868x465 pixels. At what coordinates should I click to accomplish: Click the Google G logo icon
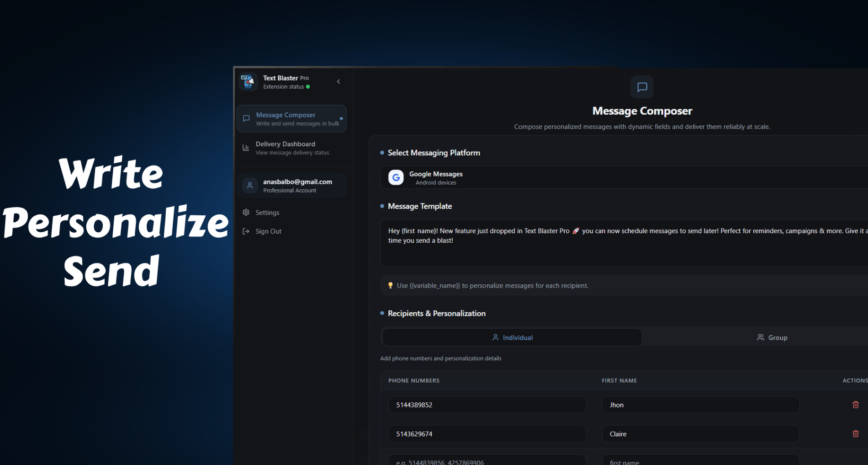(396, 177)
